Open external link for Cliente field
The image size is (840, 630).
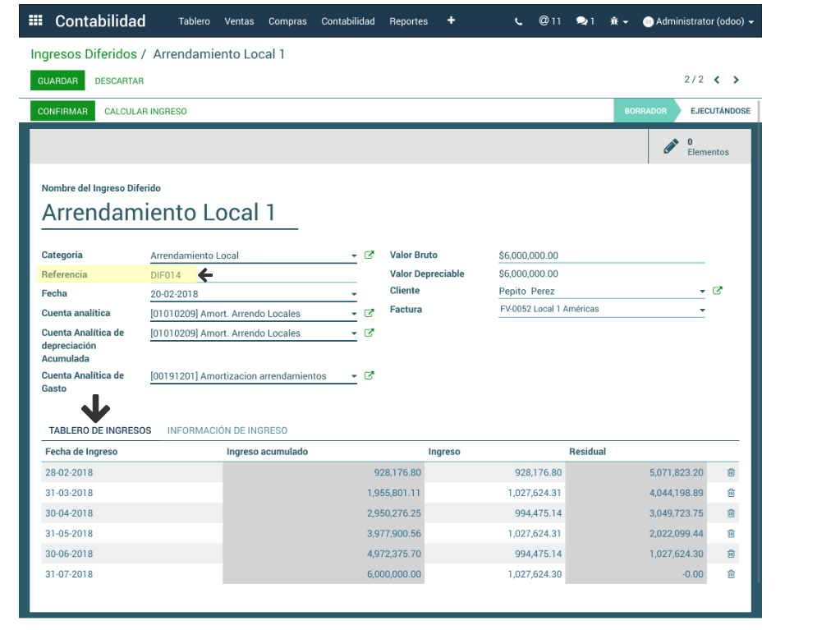[x=718, y=291]
